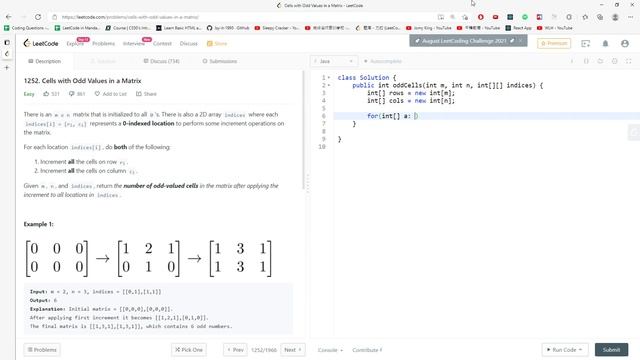Reload the browser page
The height and width of the screenshot is (360, 640).
point(38,17)
